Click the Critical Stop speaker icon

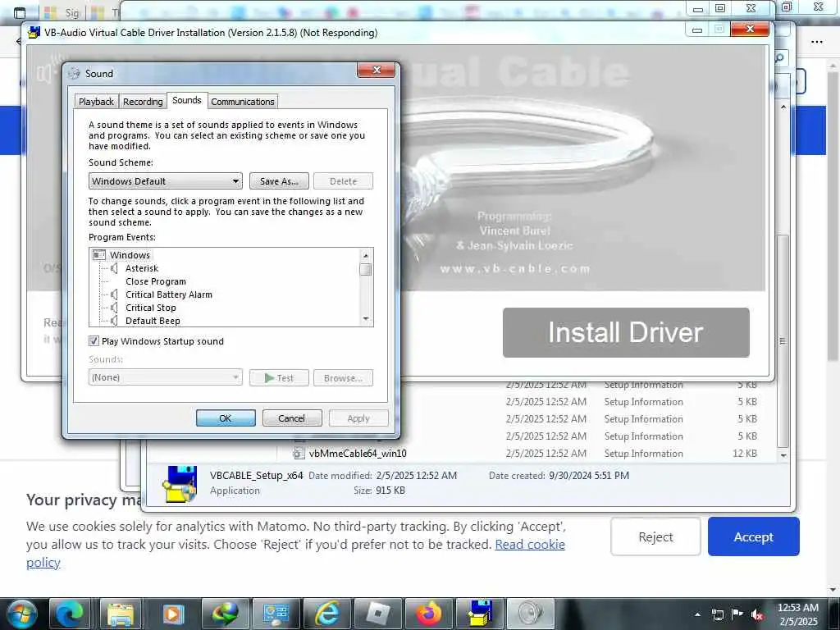click(113, 308)
